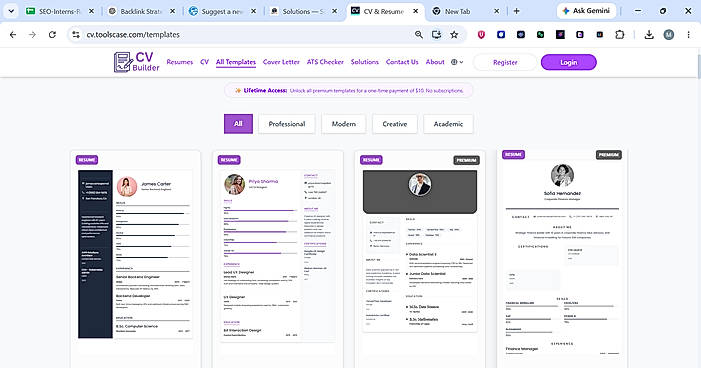The width and height of the screenshot is (701, 368).
Task: Open the language globe dropdown
Action: tap(457, 62)
